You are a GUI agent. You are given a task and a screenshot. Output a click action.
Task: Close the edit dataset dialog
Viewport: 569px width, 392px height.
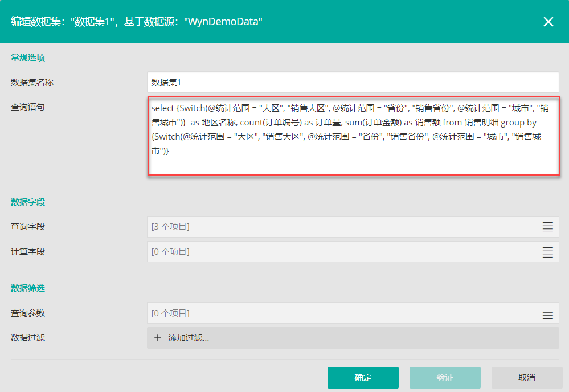[x=548, y=22]
